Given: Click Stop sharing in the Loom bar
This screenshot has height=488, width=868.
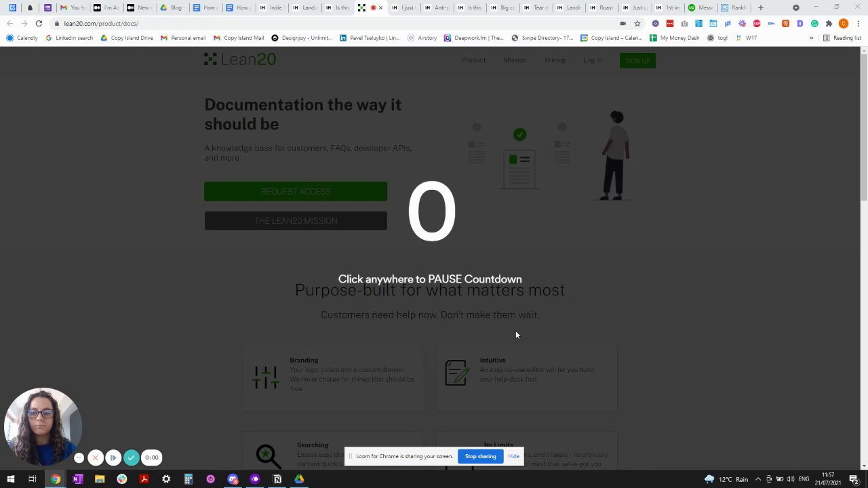Looking at the screenshot, I should click(480, 456).
